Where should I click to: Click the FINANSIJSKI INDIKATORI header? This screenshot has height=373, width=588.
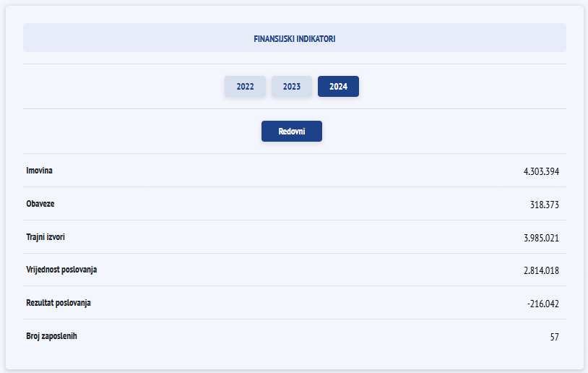pyautogui.click(x=294, y=38)
